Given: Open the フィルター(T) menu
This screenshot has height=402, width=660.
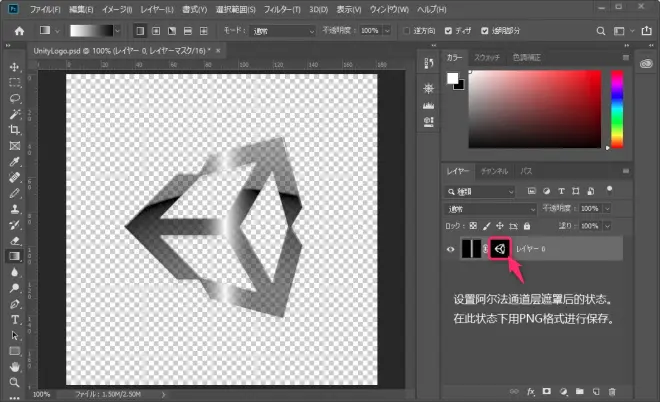Looking at the screenshot, I should (x=282, y=9).
